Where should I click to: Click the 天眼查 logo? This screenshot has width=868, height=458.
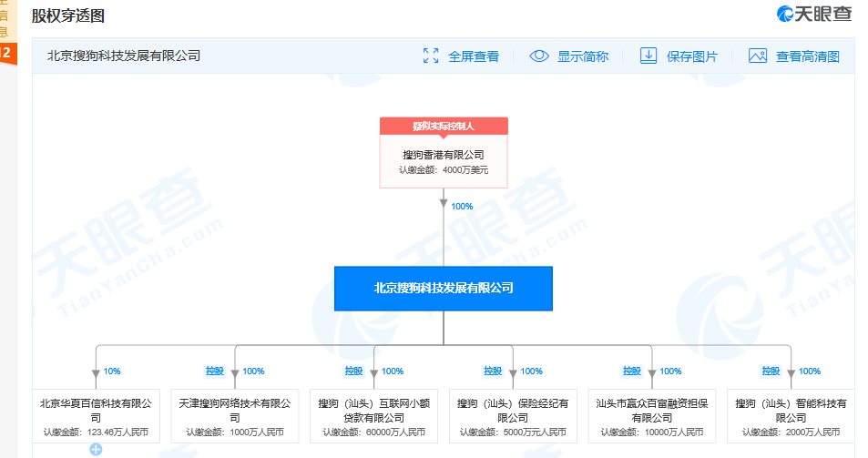click(813, 14)
